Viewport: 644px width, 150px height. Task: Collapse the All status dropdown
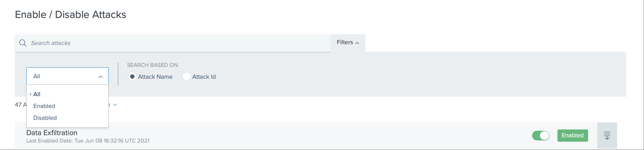(67, 76)
